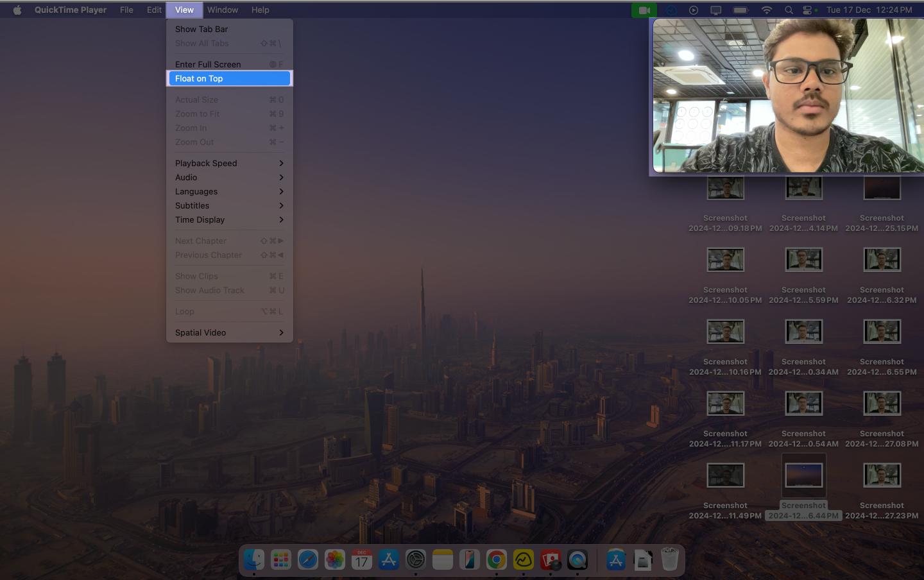This screenshot has width=924, height=580.
Task: Click the Wi-Fi status icon
Action: (x=766, y=10)
